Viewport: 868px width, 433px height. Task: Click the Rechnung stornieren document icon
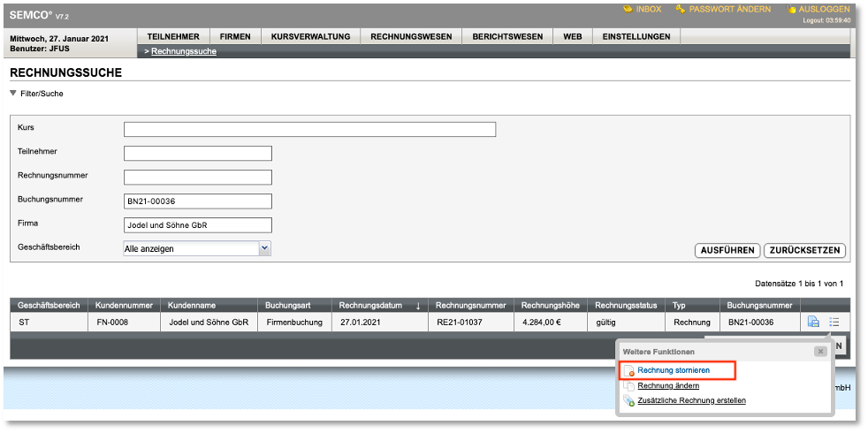(628, 371)
